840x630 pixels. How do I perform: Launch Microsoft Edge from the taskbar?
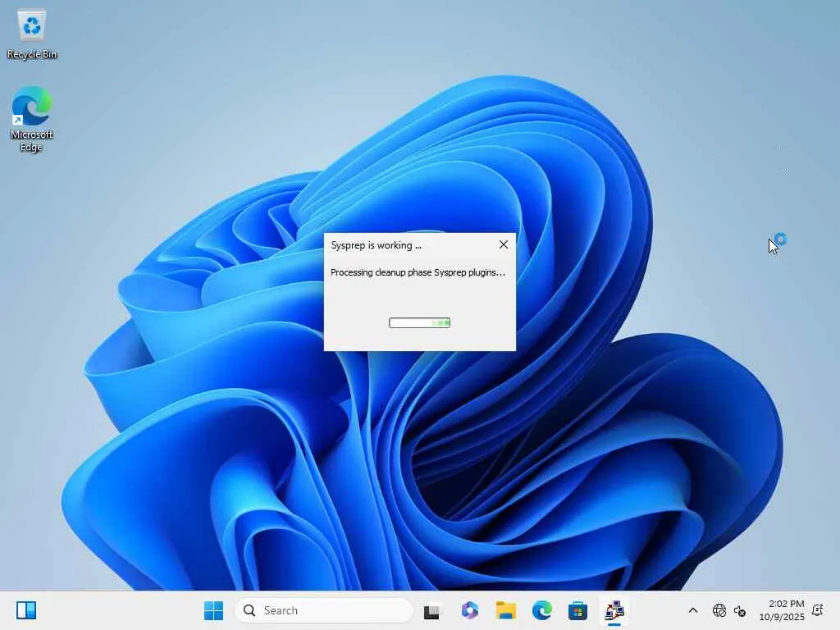[x=542, y=610]
